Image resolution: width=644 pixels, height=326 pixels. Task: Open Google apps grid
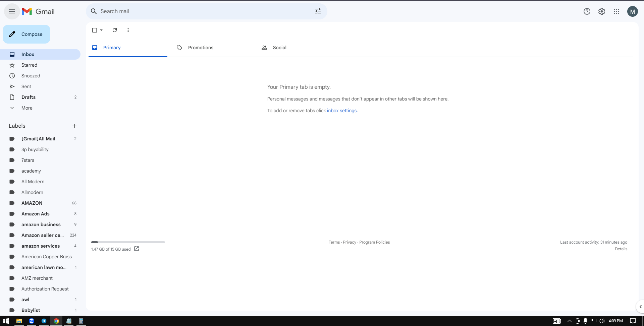pyautogui.click(x=616, y=11)
